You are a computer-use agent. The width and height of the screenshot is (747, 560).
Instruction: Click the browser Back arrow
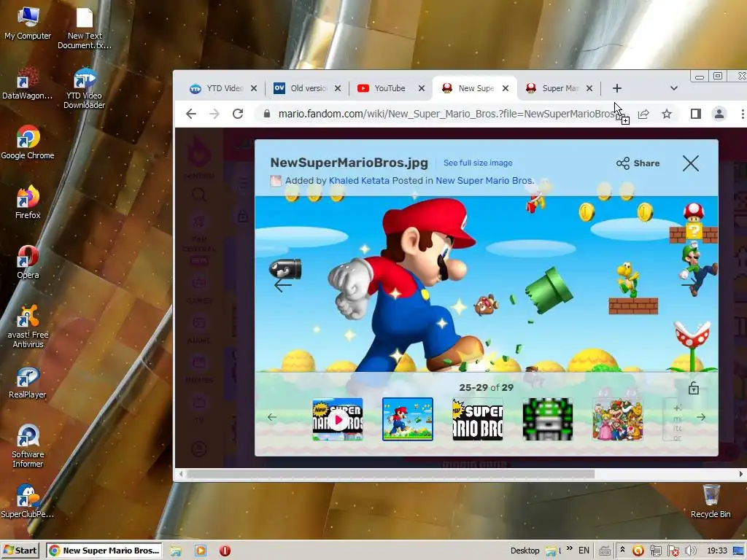(x=191, y=114)
